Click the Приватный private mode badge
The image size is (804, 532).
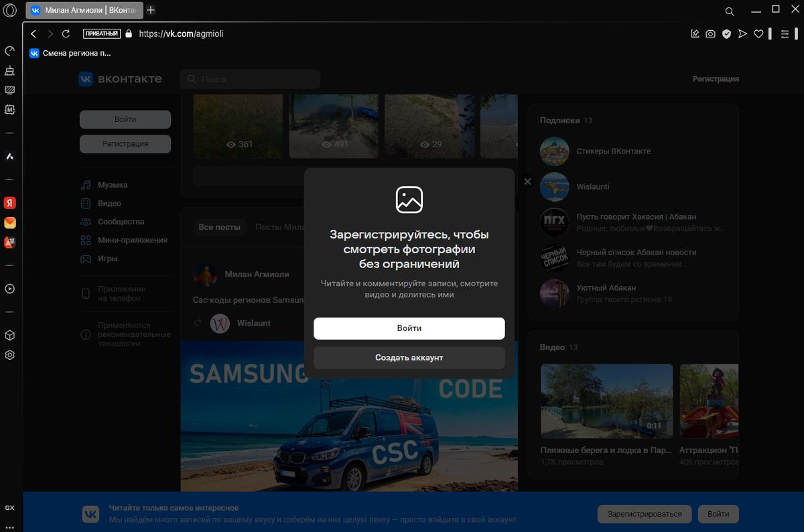(102, 34)
